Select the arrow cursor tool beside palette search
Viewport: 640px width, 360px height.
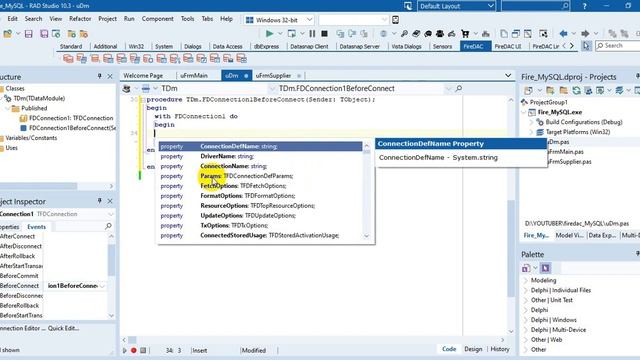586,46
